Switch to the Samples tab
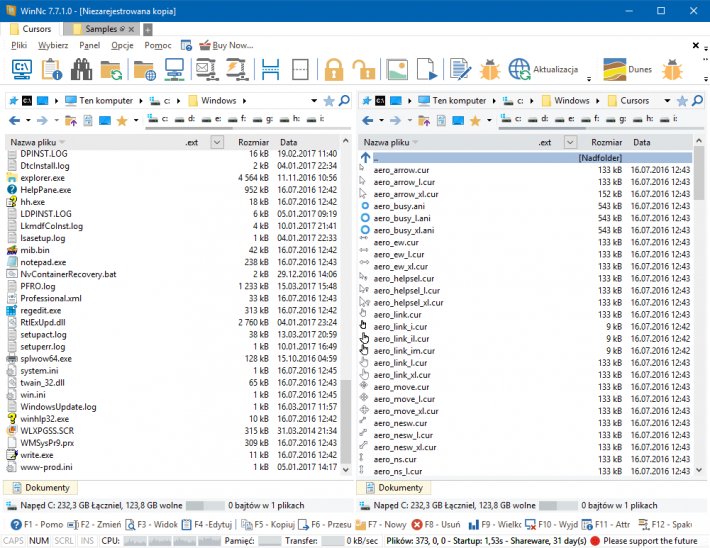710x548 pixels. tap(101, 29)
